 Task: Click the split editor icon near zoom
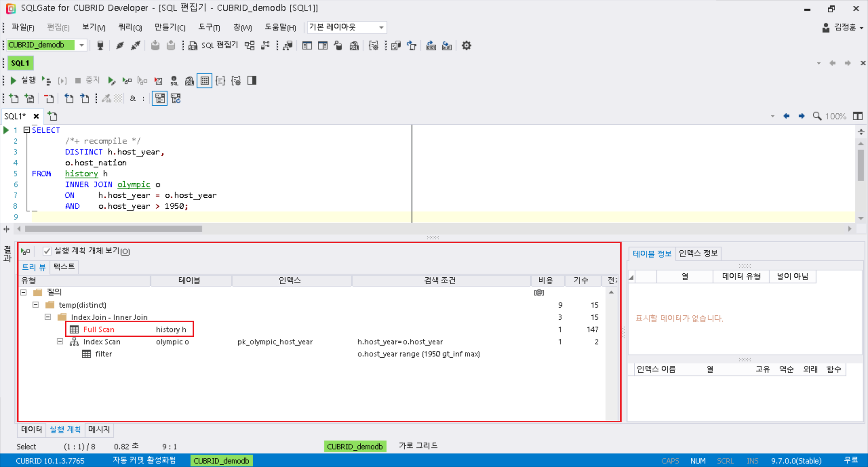(857, 116)
